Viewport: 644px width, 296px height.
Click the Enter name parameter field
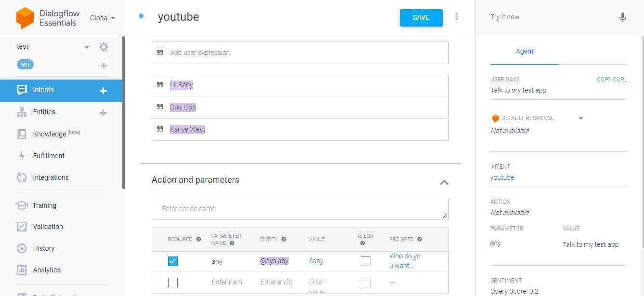227,282
